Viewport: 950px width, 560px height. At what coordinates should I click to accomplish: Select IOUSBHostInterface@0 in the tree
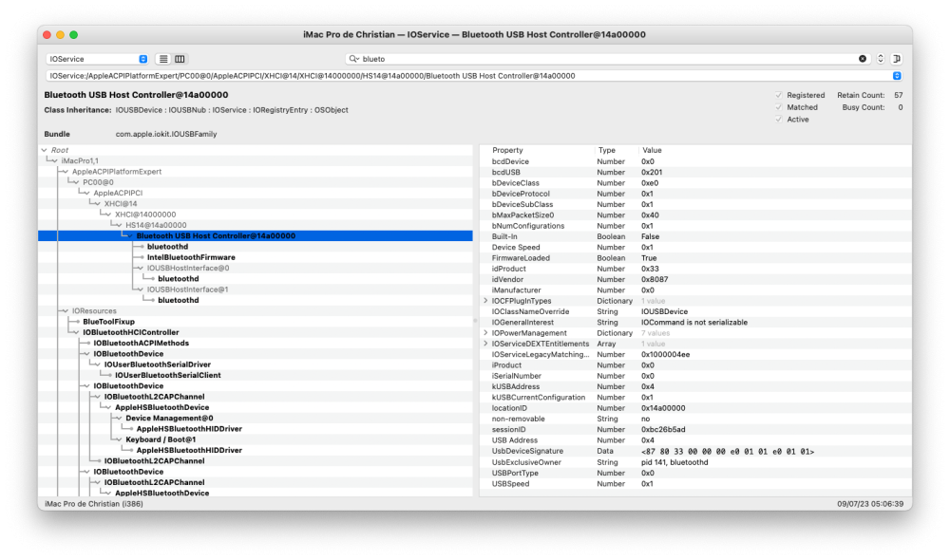(188, 269)
